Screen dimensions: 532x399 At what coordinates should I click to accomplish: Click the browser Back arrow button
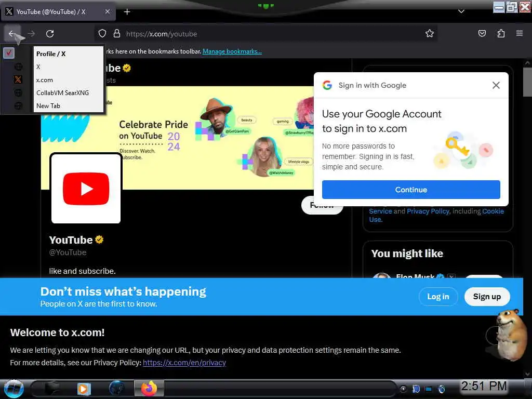tap(12, 34)
